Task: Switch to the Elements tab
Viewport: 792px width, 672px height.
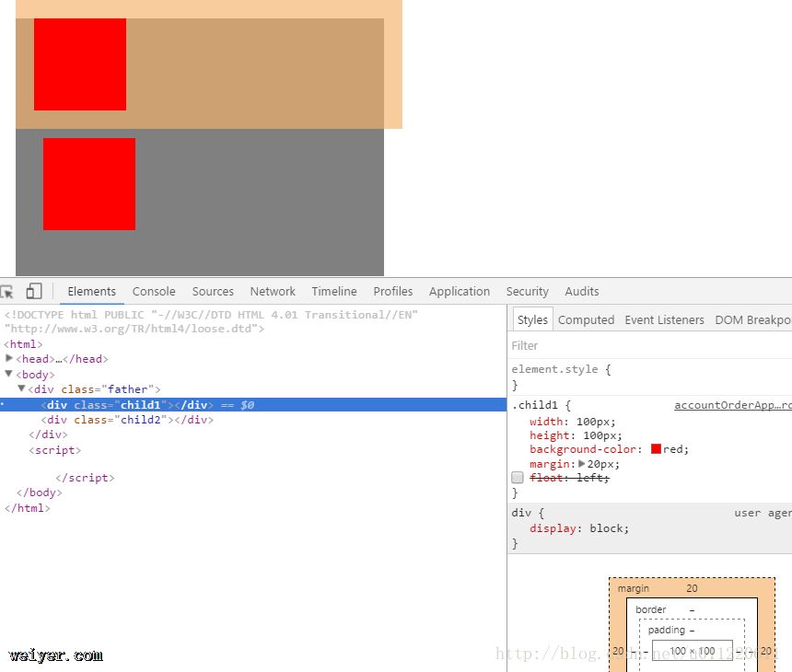Action: click(x=91, y=291)
